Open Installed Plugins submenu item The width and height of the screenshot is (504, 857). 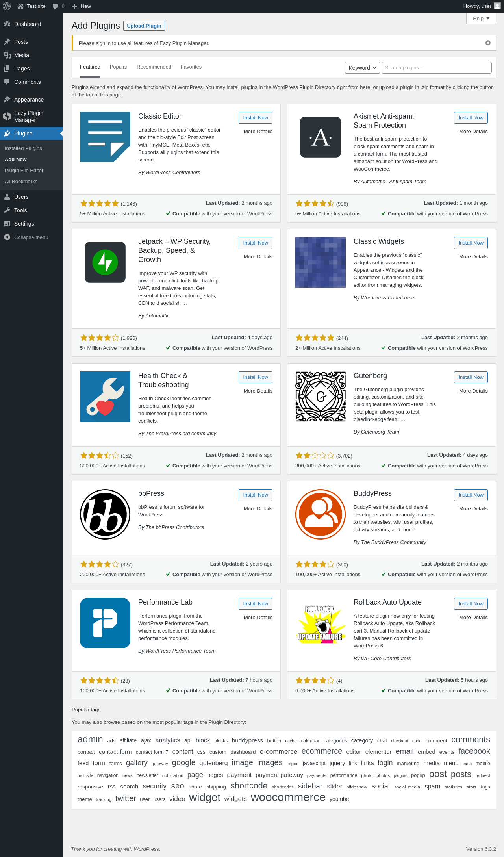coord(31,148)
